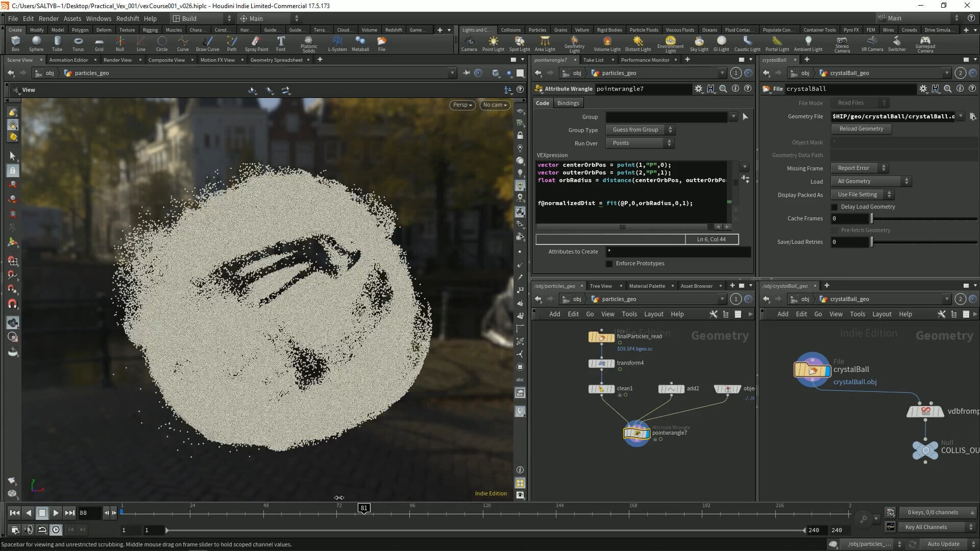Open the Redshift menu

click(x=127, y=18)
